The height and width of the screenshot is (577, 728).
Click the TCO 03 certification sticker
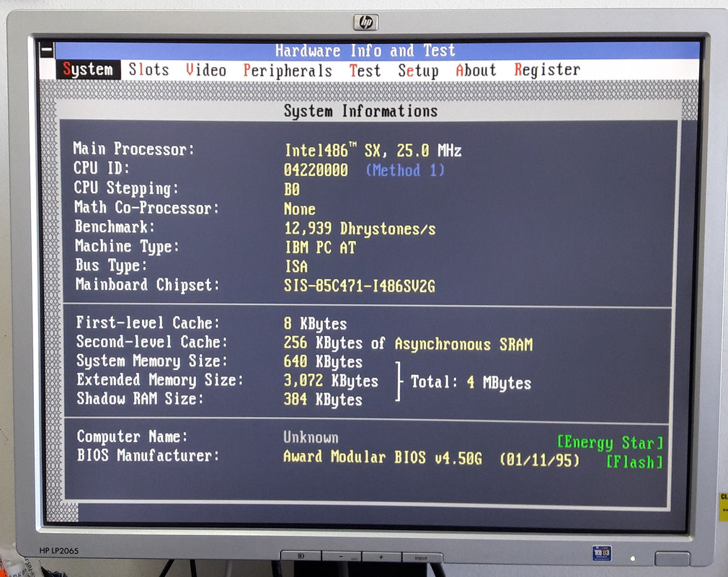(x=602, y=553)
